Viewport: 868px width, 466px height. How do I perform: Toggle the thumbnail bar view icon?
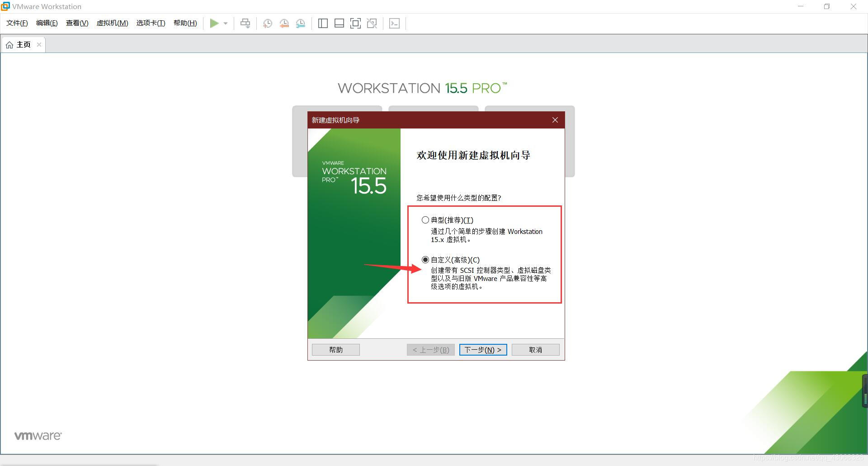(x=339, y=24)
